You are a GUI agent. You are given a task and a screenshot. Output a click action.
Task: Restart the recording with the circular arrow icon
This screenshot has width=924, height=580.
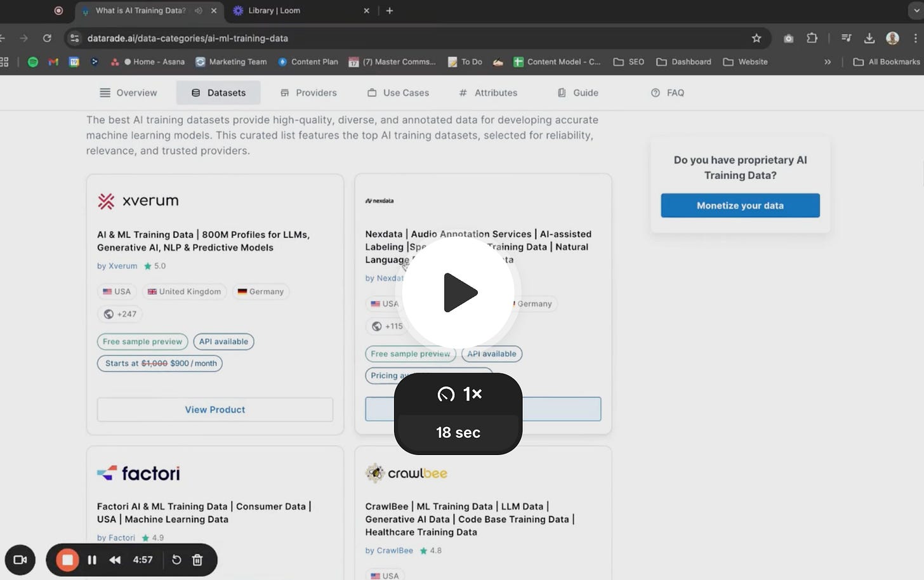176,560
